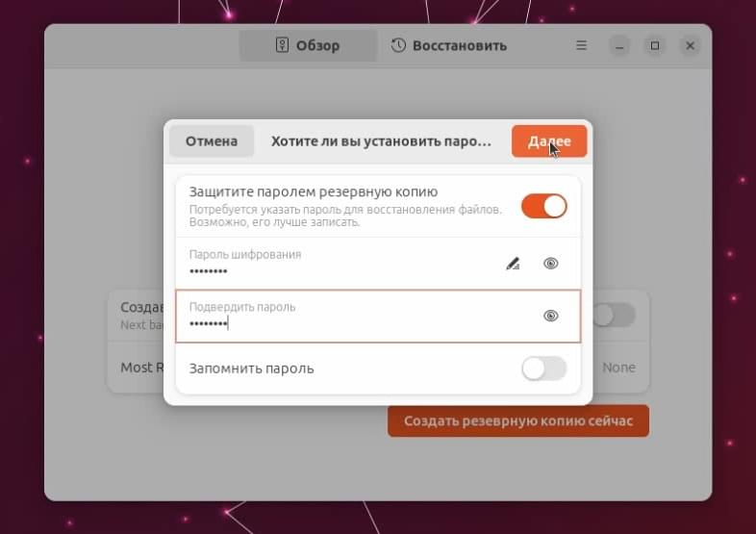Switch to the Восстановить tab
The width and height of the screenshot is (756, 534).
pos(448,45)
